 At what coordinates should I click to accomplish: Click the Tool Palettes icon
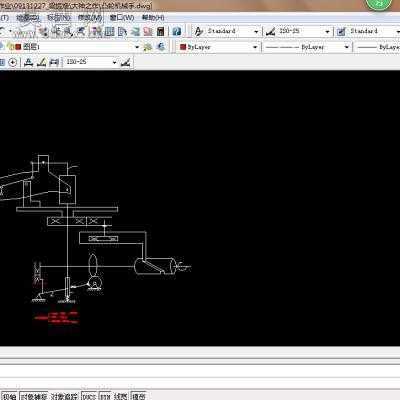(122, 31)
